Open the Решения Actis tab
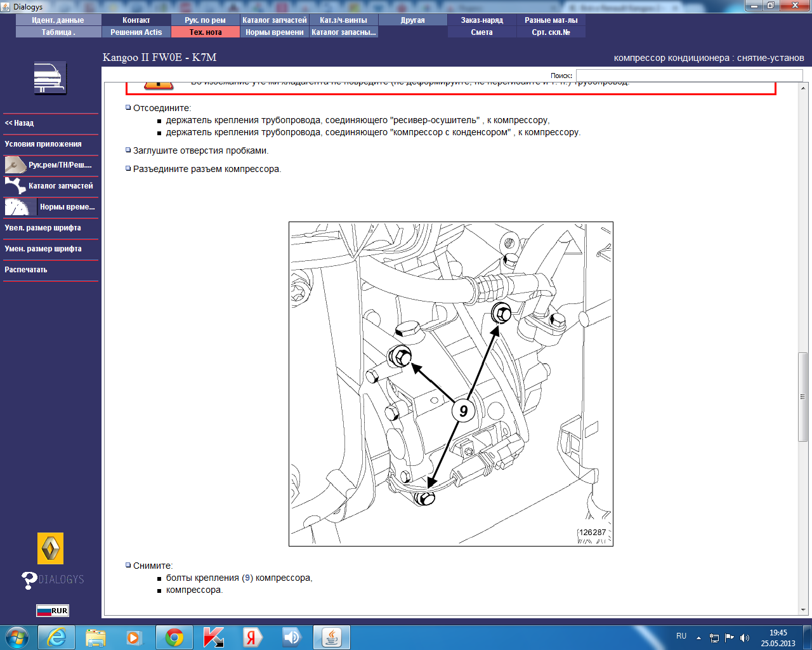This screenshot has height=650, width=812. pyautogui.click(x=136, y=32)
